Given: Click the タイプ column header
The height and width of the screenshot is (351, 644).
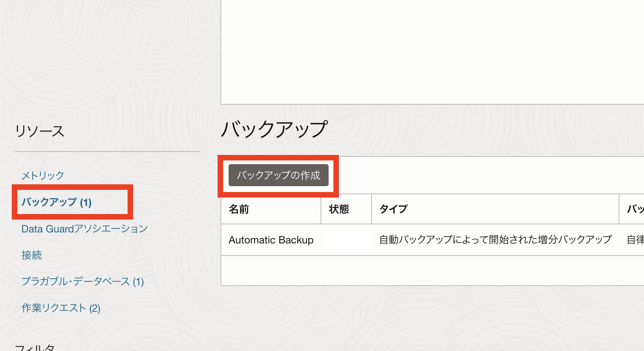Looking at the screenshot, I should click(x=394, y=209).
